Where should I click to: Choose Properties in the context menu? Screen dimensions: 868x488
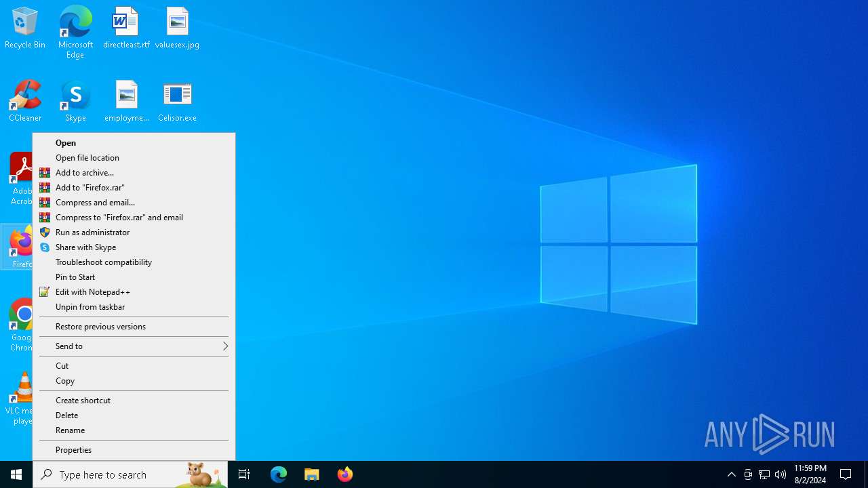[x=134, y=450]
